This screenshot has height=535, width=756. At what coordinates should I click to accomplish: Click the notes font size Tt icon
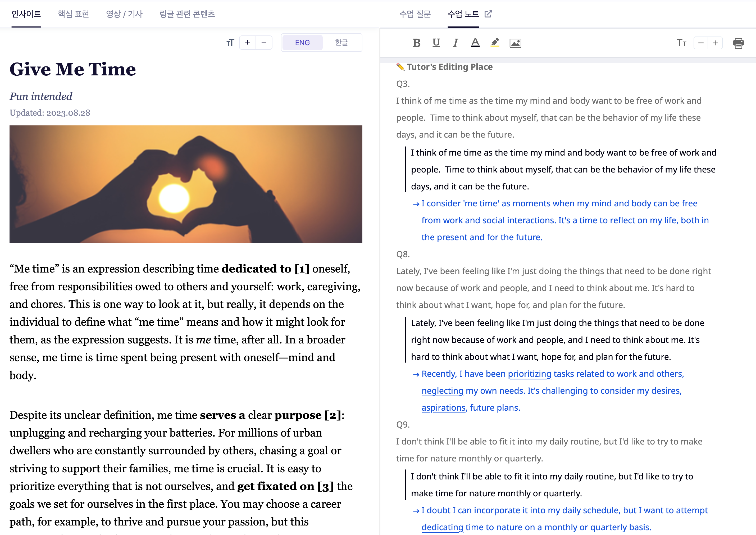click(x=682, y=43)
